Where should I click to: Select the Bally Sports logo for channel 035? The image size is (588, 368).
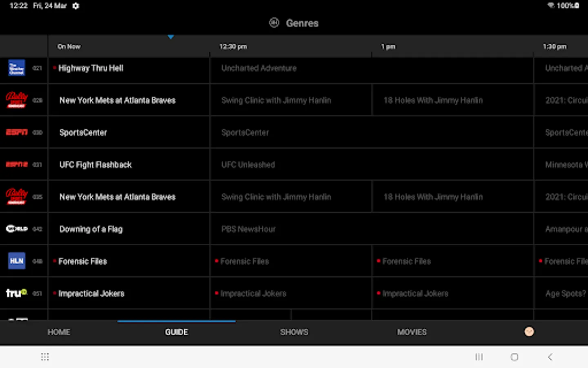coord(17,197)
